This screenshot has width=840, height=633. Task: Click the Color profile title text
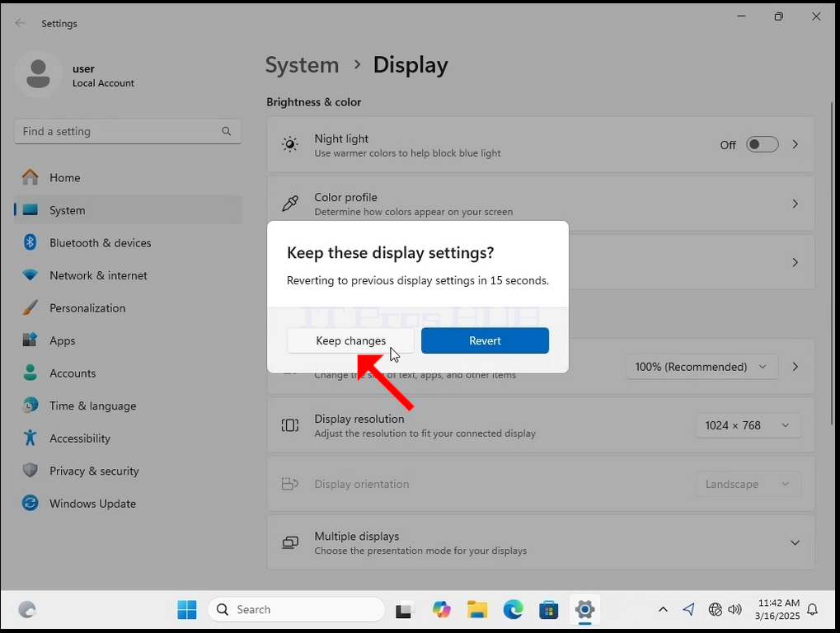[x=345, y=197]
